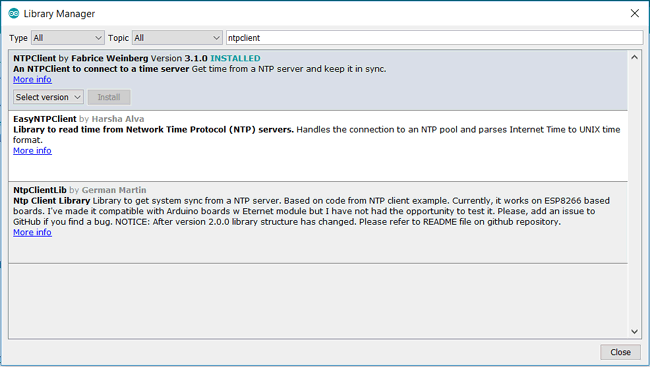Click the scrollbar up arrow
This screenshot has height=367, width=650.
coord(634,57)
